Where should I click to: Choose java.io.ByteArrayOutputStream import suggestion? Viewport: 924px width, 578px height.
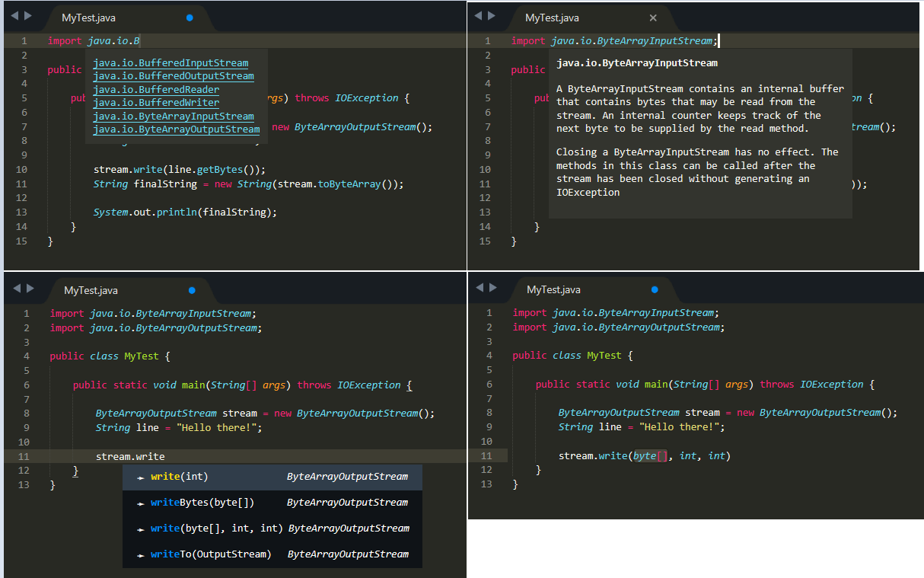click(x=177, y=129)
